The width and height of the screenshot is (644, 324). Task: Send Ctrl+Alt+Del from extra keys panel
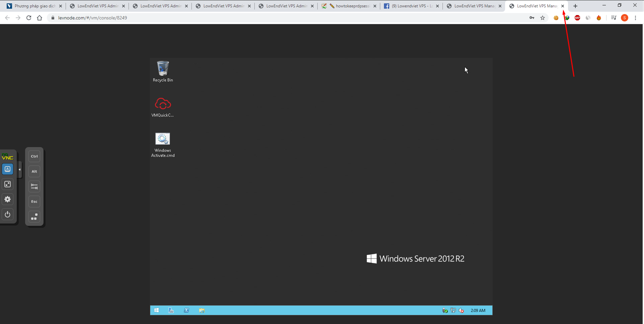[34, 217]
